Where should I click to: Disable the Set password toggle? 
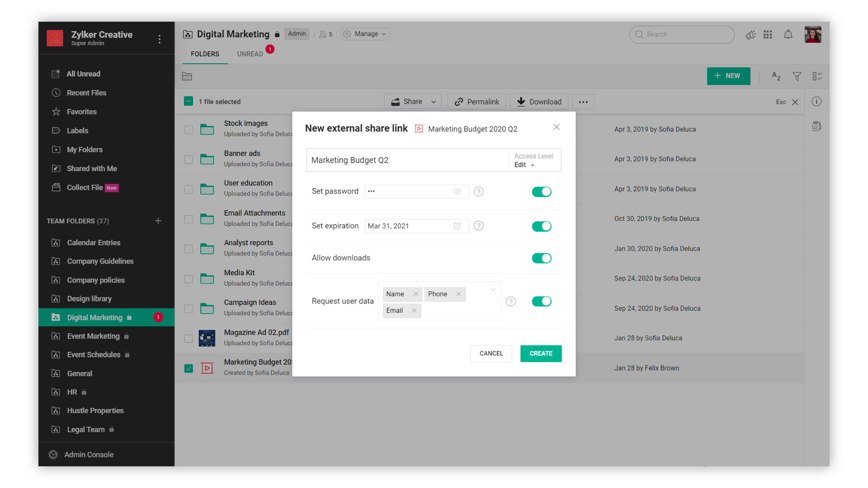coord(541,192)
